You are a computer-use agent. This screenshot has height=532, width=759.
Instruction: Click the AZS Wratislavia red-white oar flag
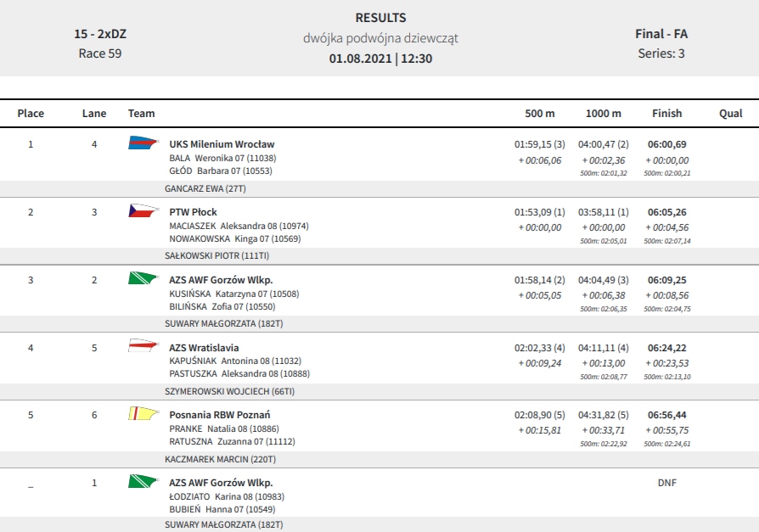pos(143,345)
